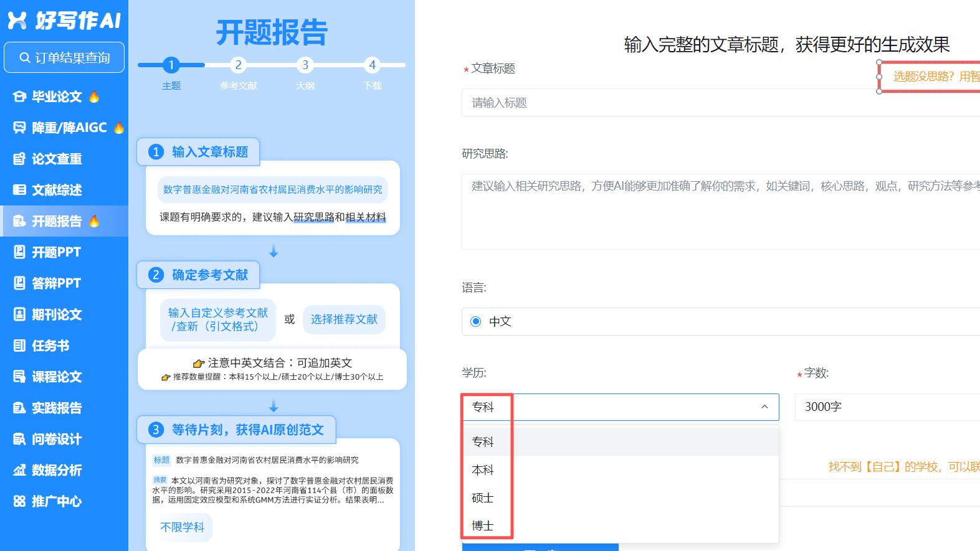Viewport: 980px width, 551px height.
Task: Click the 学历 dropdown chevron arrow
Action: click(764, 407)
